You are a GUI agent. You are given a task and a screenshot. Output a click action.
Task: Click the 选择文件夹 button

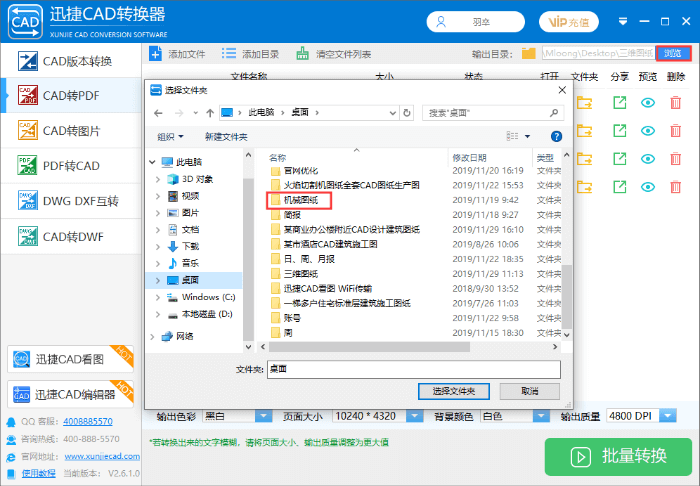(x=454, y=391)
